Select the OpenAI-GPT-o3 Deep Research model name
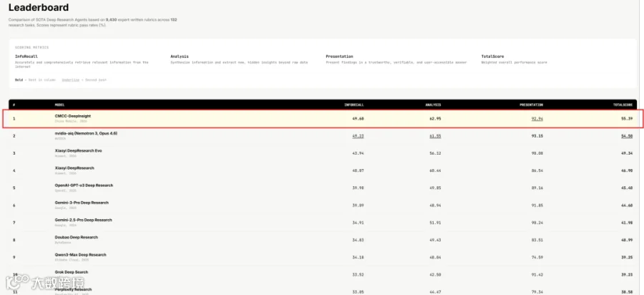This screenshot has width=644, height=295. tap(84, 185)
